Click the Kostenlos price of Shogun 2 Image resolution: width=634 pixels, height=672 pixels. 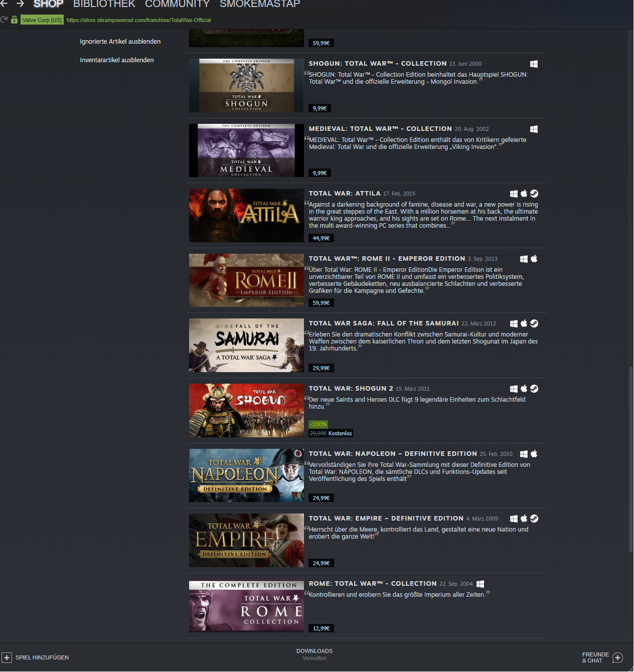click(x=340, y=433)
